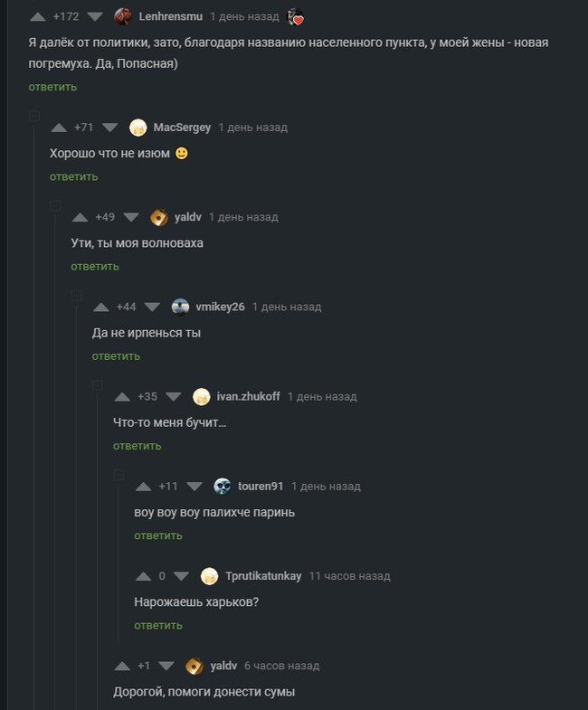The height and width of the screenshot is (710, 588).
Task: Click the '11 часов назад' timestamp
Action: point(349,575)
